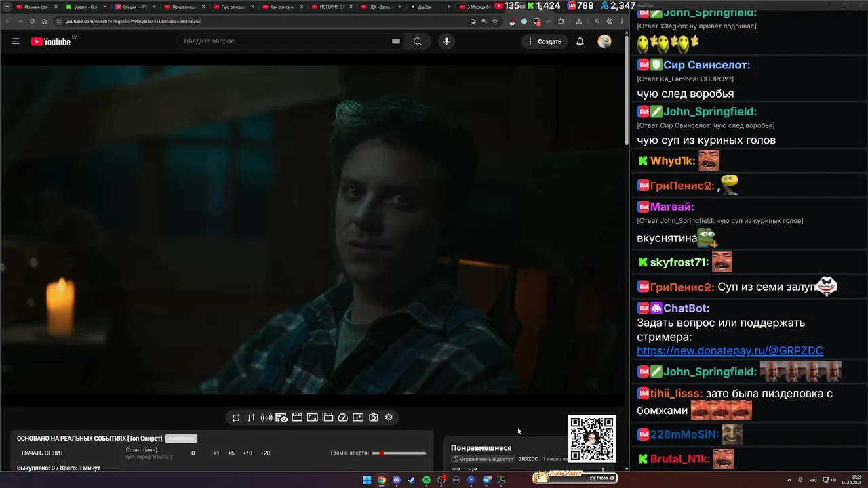The height and width of the screenshot is (488, 868).
Task: Click the QR code image
Action: 592,439
